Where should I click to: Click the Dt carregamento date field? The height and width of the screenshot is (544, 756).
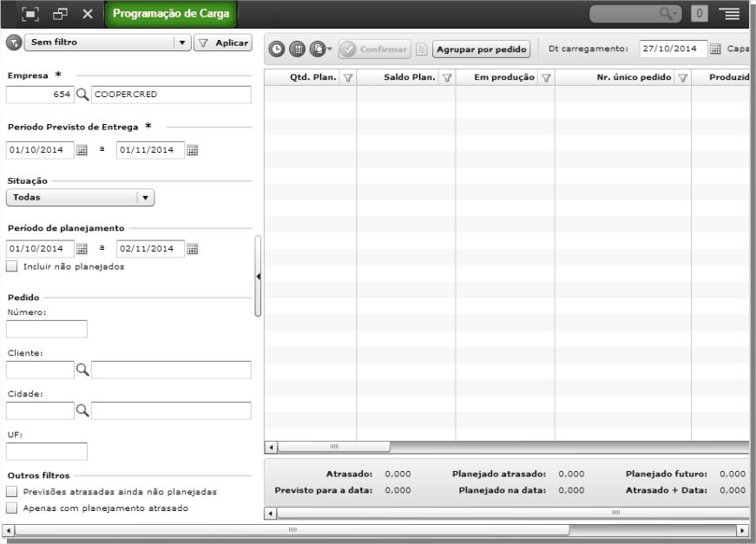673,49
